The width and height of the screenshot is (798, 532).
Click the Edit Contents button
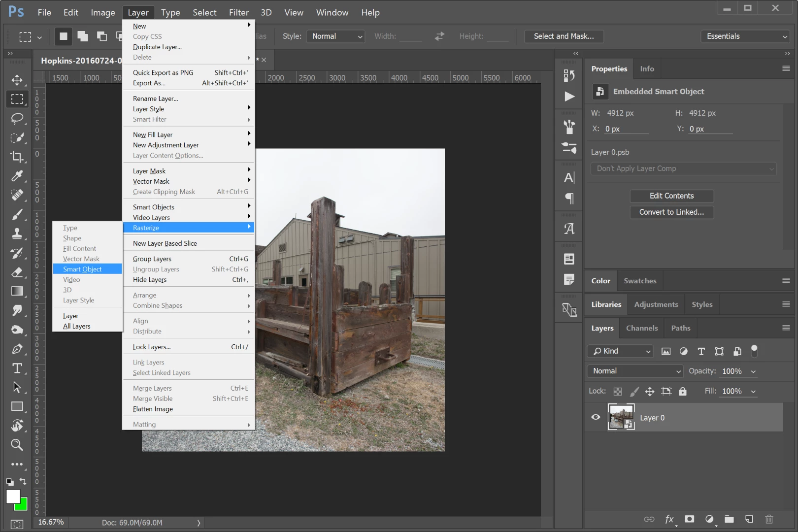click(671, 196)
